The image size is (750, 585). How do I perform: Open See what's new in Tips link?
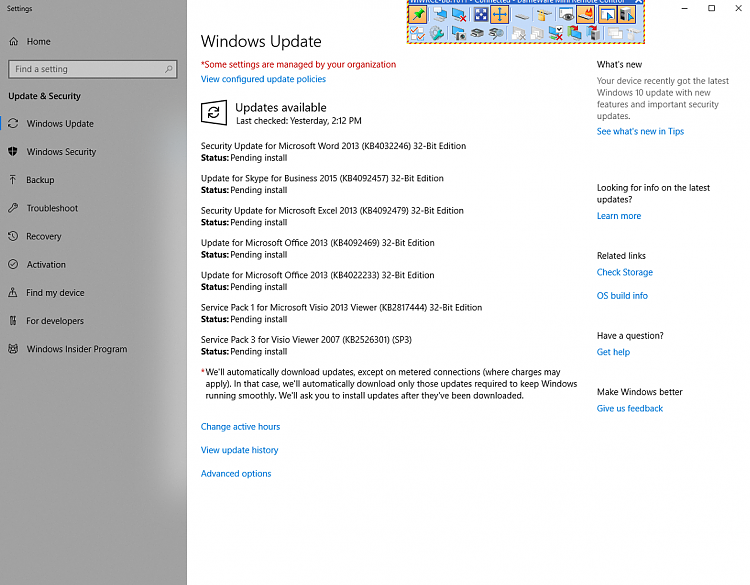[640, 131]
